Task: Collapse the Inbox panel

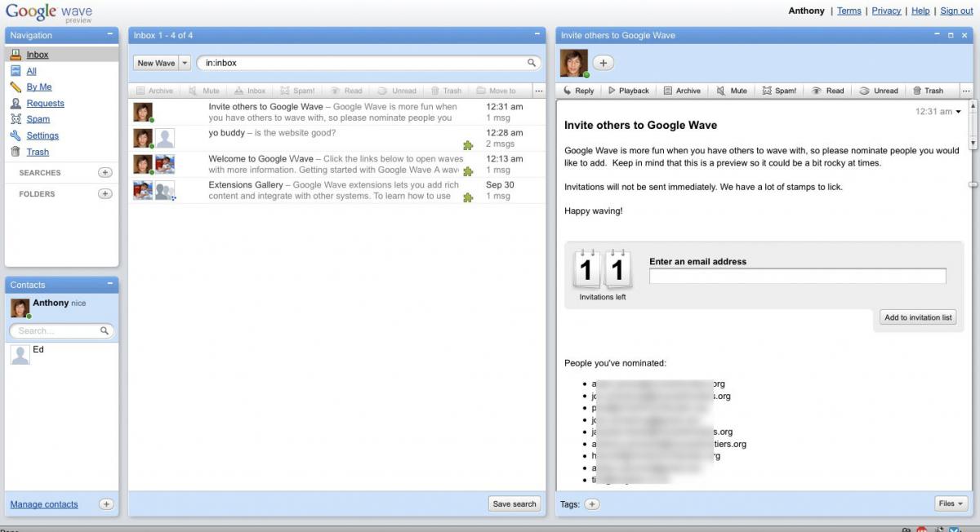Action: tap(537, 35)
